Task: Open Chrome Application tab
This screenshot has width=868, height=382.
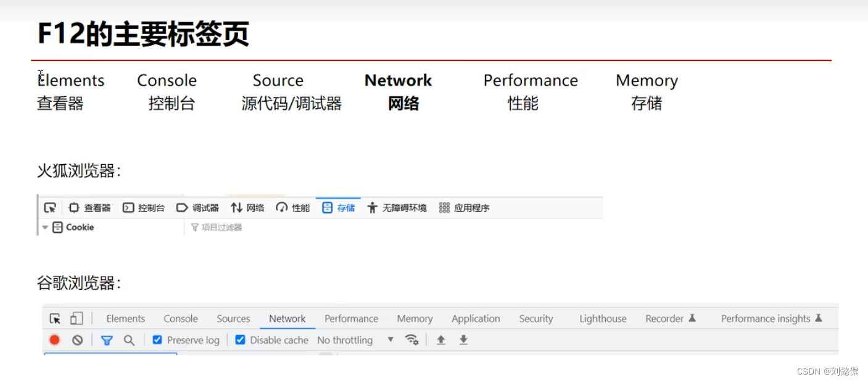Action: (x=476, y=319)
